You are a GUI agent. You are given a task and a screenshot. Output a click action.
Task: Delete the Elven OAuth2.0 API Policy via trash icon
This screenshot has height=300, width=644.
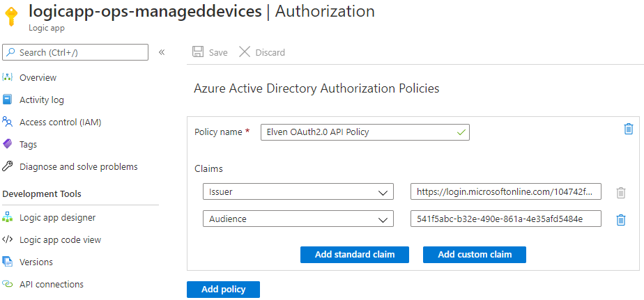629,129
